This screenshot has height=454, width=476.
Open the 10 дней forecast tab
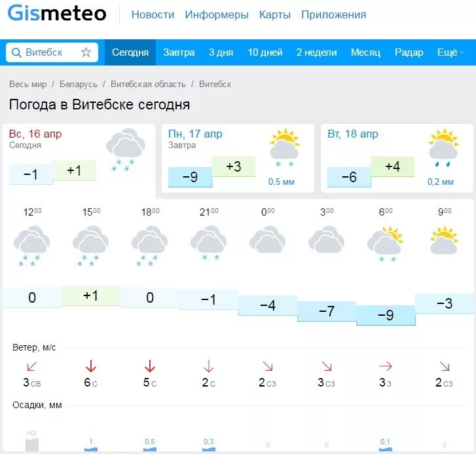pyautogui.click(x=265, y=52)
